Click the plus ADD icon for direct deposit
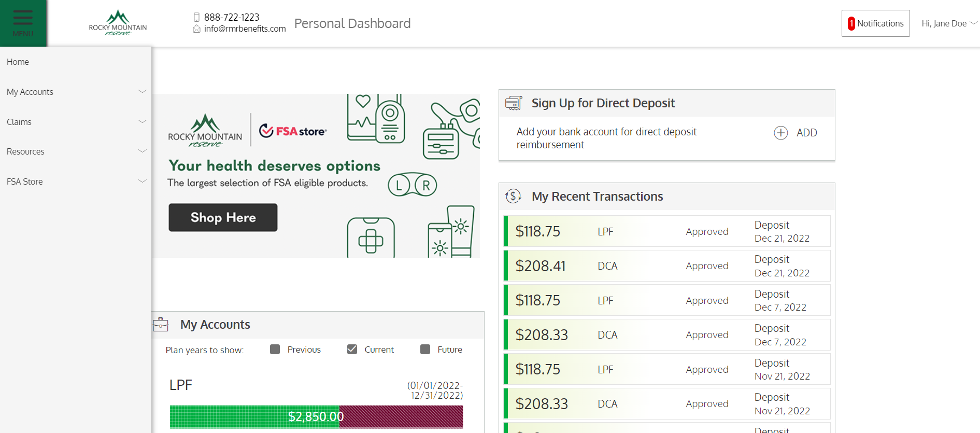 tap(781, 133)
